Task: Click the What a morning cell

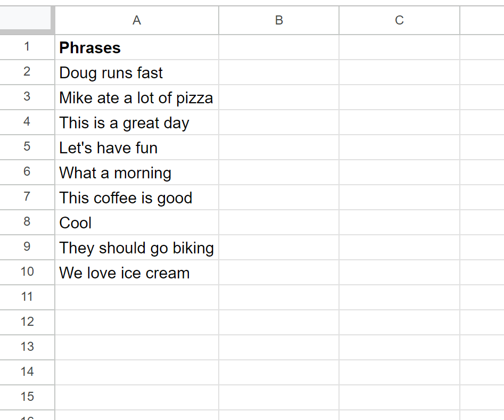Action: click(137, 172)
